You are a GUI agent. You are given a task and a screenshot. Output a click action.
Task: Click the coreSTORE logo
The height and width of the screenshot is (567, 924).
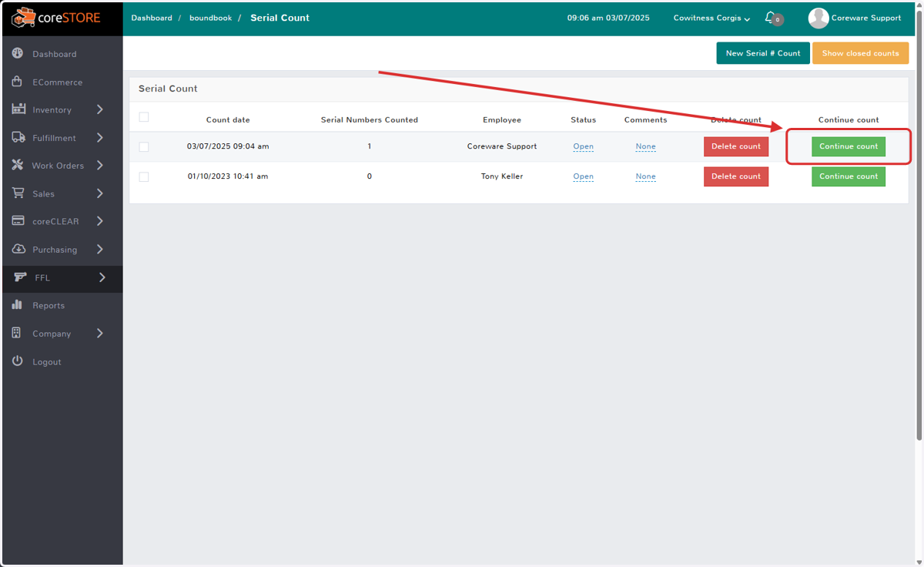tap(55, 17)
